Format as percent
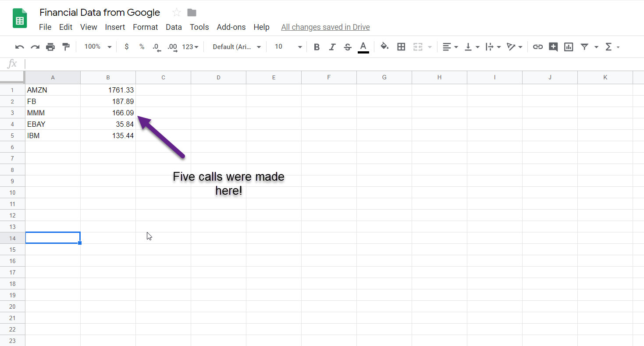The image size is (644, 346). point(142,46)
